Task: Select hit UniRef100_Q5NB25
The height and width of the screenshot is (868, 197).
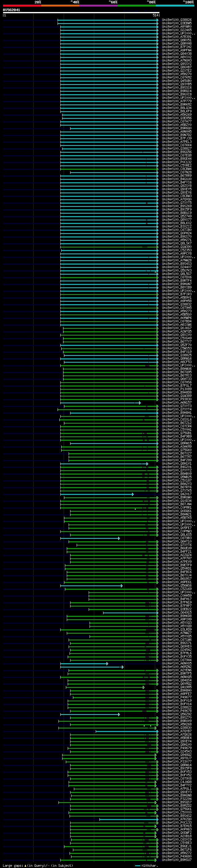Action: 176,477
